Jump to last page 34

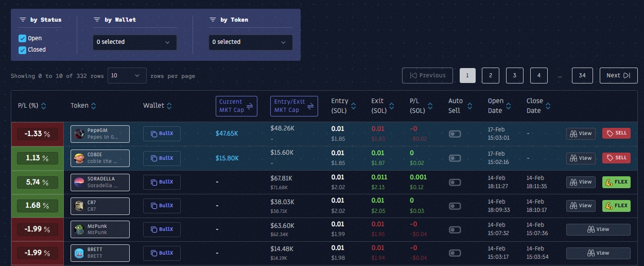click(x=582, y=75)
